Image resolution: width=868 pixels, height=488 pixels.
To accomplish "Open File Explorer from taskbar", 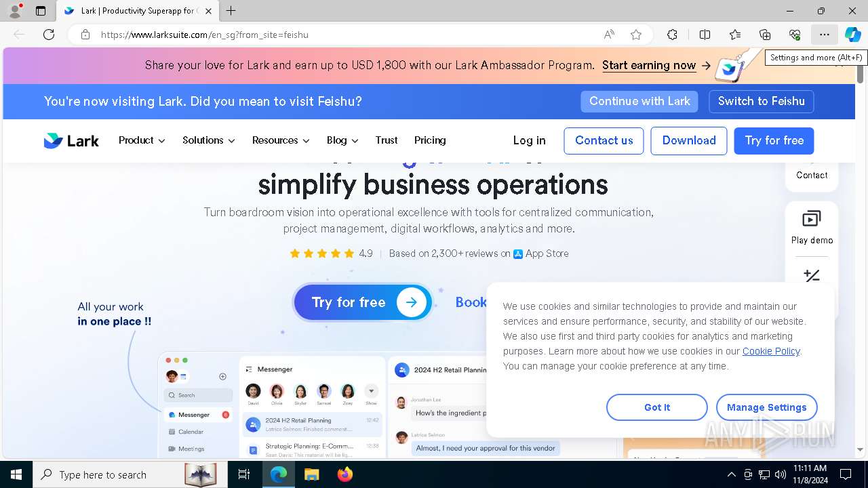I will point(311,474).
